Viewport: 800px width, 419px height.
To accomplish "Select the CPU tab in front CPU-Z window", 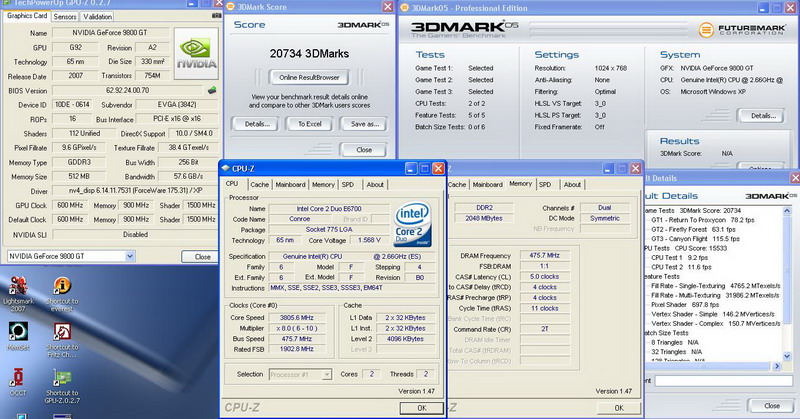I will [232, 184].
